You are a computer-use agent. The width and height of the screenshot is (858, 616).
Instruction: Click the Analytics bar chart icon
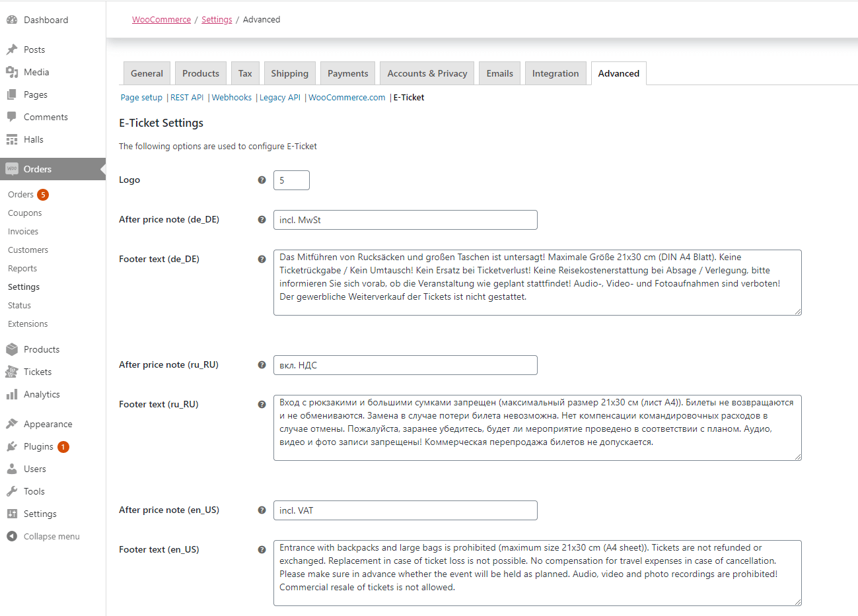click(x=12, y=394)
